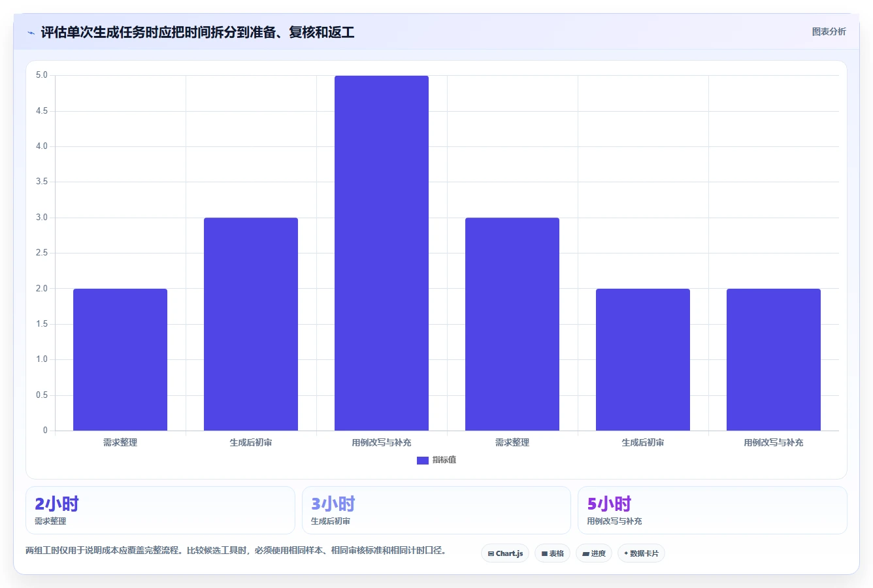The height and width of the screenshot is (588, 873).
Task: Select the 进度 tag pill
Action: [x=593, y=553]
